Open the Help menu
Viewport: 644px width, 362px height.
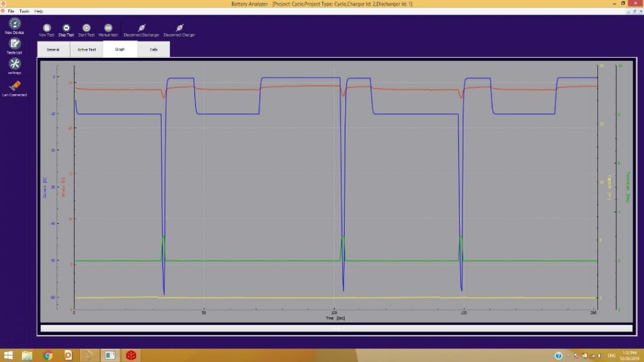point(39,11)
